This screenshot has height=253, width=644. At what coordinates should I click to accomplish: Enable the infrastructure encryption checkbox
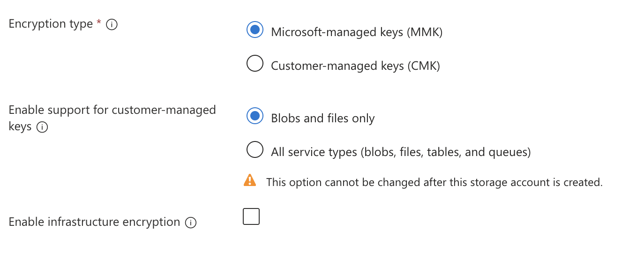[251, 216]
